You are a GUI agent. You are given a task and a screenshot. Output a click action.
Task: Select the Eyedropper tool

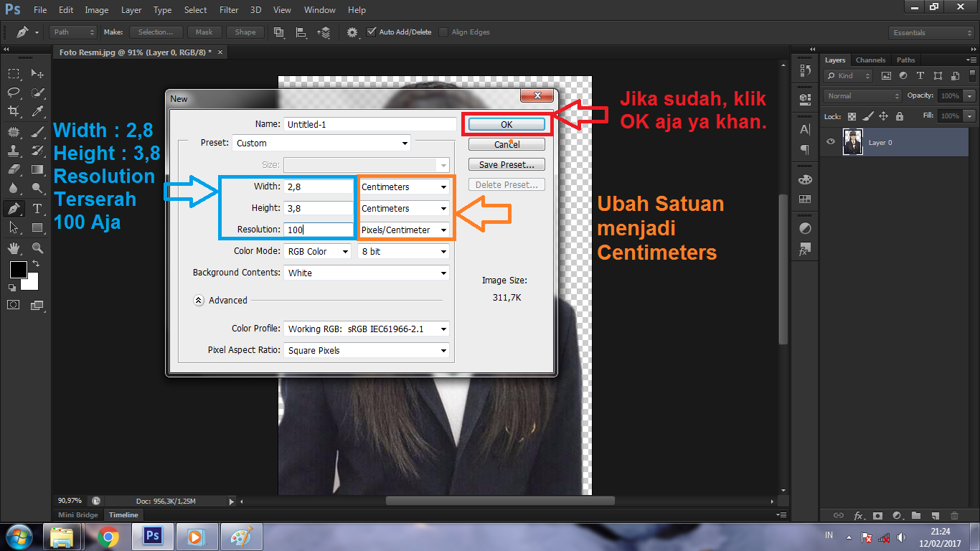(37, 111)
